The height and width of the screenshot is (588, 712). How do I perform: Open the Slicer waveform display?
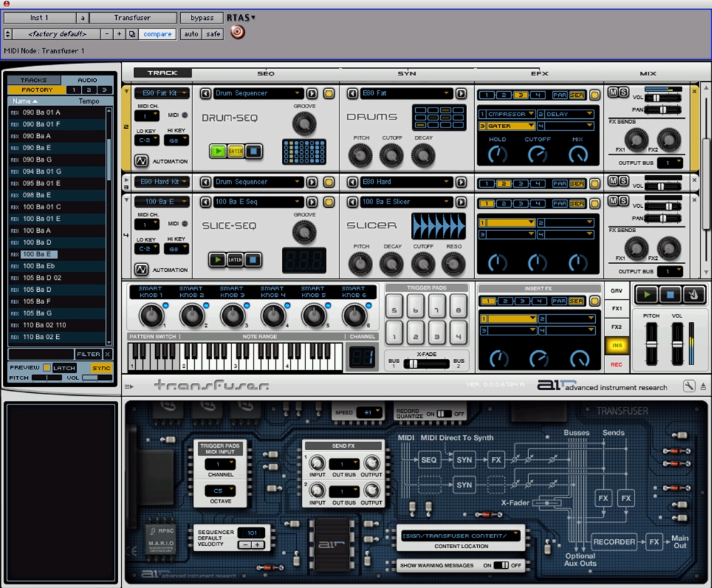point(438,226)
